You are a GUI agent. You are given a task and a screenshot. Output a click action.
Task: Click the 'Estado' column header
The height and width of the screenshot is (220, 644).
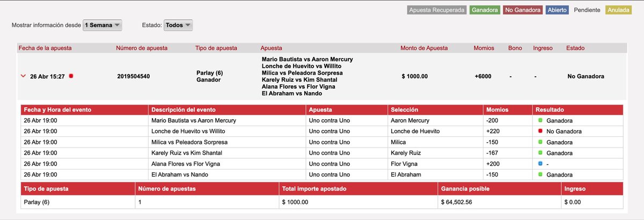[x=575, y=48]
